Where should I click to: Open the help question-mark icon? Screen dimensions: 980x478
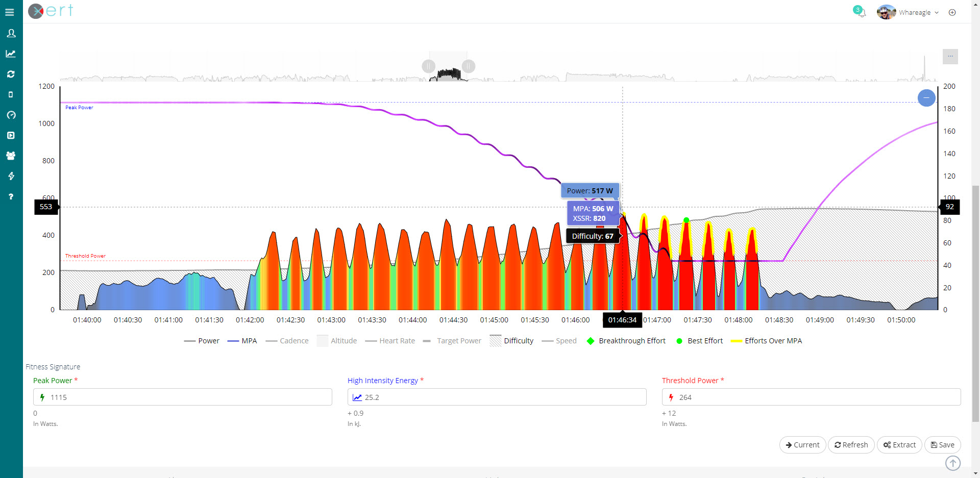pos(11,196)
